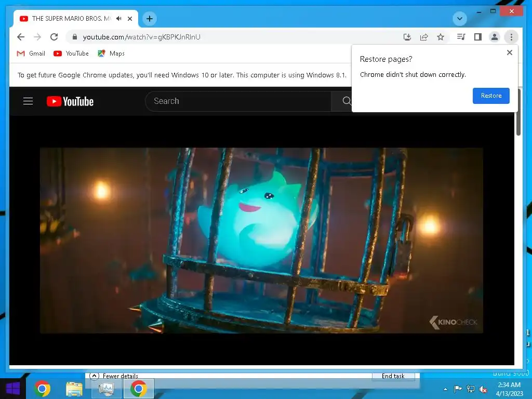
Task: Click the forward navigation arrow
Action: click(x=37, y=37)
